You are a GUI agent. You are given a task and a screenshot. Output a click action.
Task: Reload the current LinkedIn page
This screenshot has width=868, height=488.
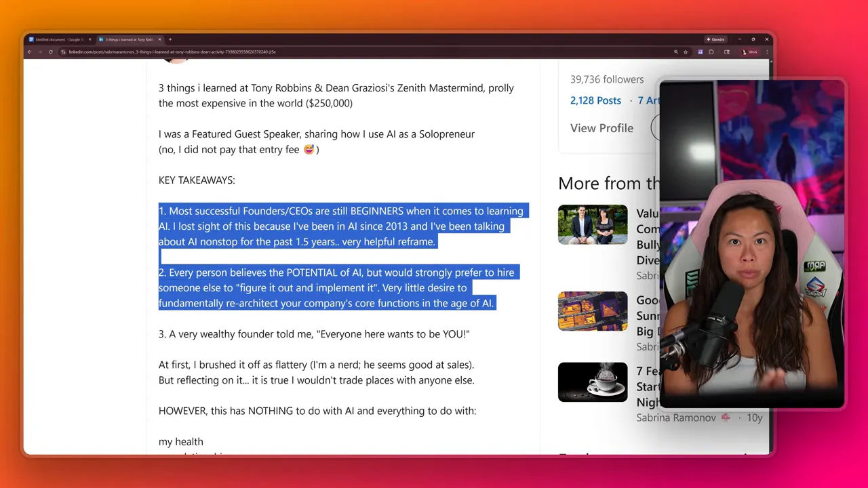51,52
